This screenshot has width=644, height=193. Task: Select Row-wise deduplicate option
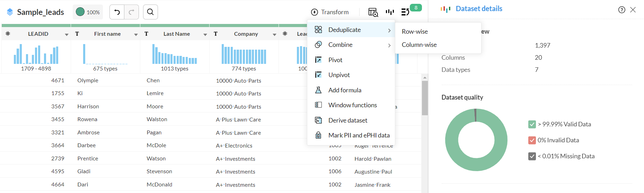pyautogui.click(x=415, y=32)
